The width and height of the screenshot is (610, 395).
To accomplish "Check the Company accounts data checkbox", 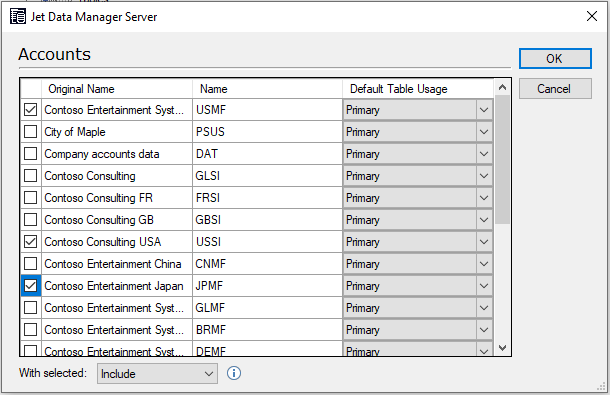I will 30,154.
